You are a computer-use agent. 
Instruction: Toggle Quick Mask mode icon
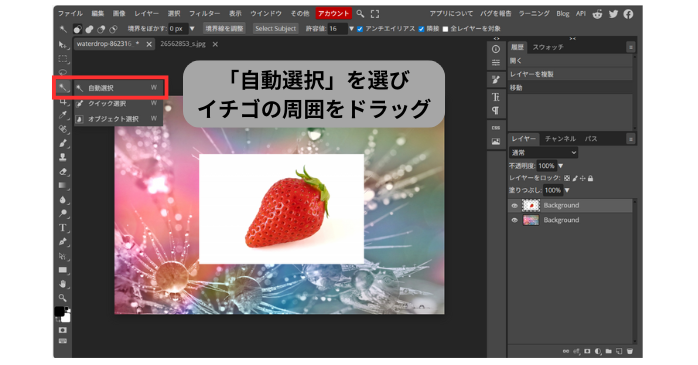[63, 330]
